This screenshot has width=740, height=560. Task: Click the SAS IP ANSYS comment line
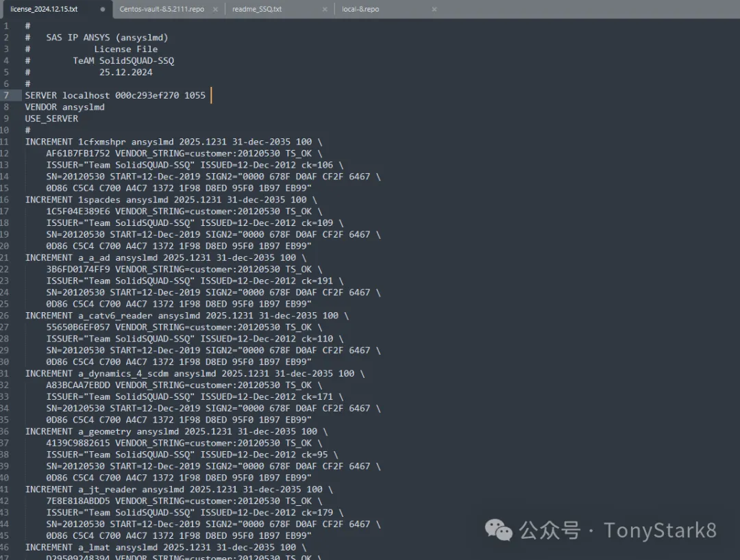(97, 37)
